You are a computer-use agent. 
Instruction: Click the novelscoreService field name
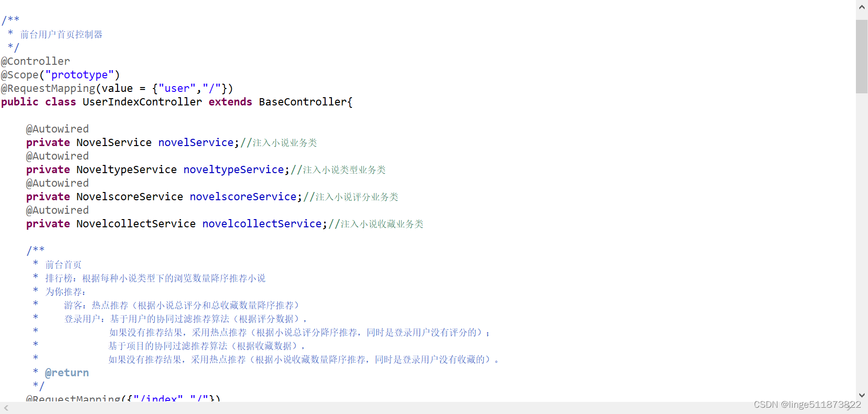[243, 197]
